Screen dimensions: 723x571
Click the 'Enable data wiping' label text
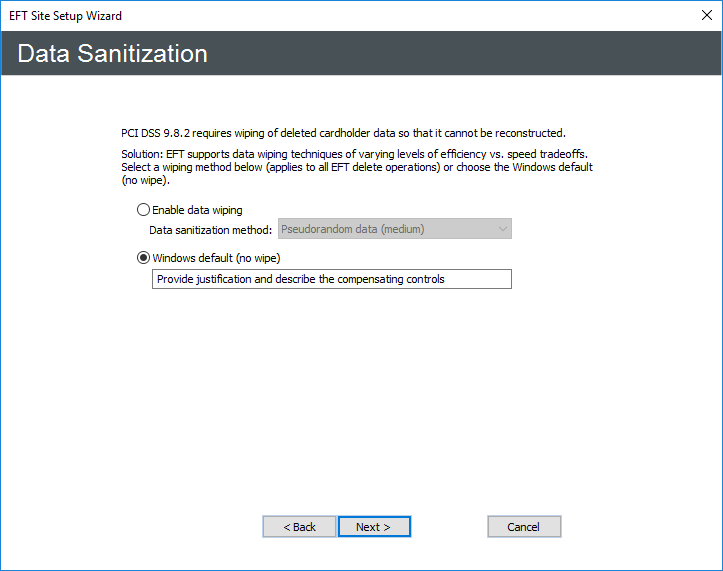tap(197, 210)
